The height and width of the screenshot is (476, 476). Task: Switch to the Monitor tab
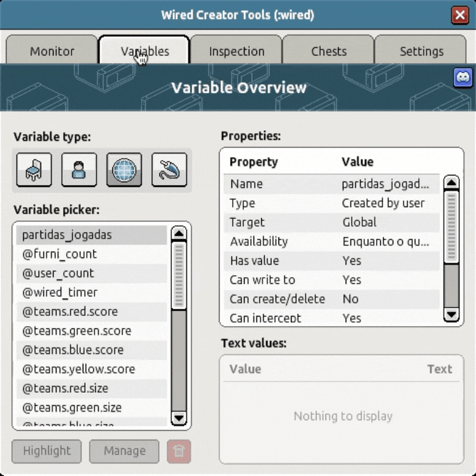[x=52, y=51]
